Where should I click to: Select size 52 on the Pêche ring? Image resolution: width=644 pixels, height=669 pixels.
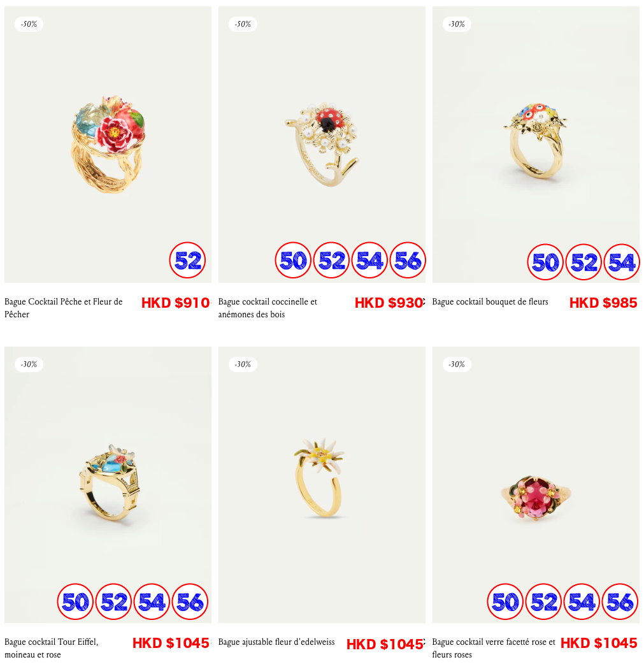(187, 260)
